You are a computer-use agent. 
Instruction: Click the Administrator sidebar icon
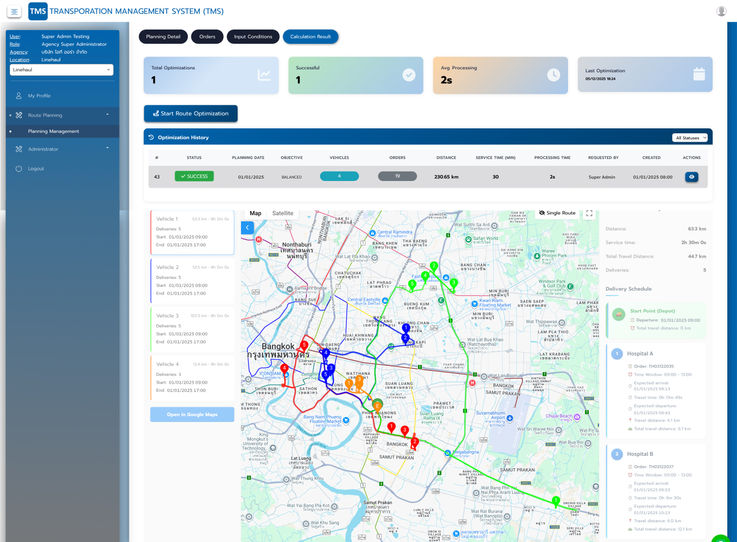(19, 149)
